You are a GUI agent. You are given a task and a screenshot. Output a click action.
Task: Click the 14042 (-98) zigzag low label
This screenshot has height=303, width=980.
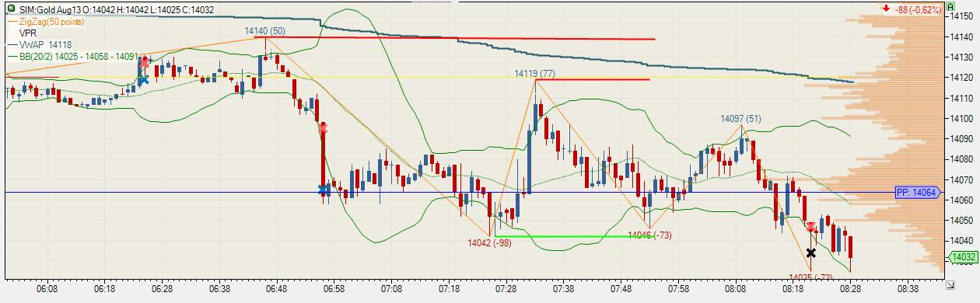(x=490, y=242)
